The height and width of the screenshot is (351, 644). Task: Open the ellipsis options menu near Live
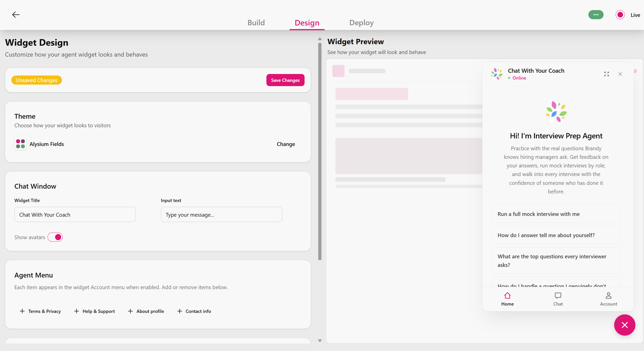tap(596, 14)
